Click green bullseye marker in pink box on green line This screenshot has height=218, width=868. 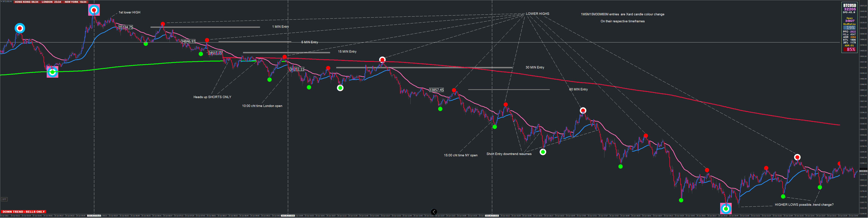click(52, 72)
